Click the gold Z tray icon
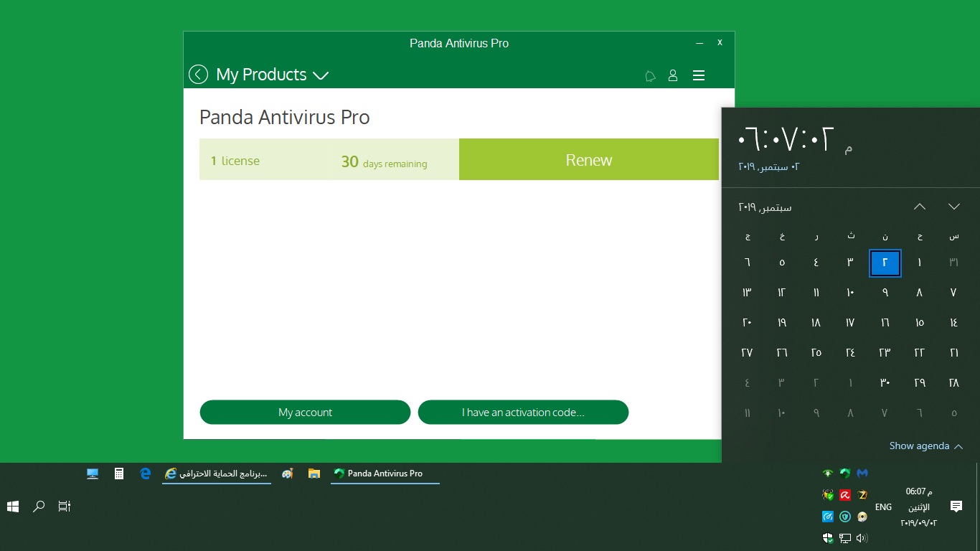Image resolution: width=980 pixels, height=551 pixels. [862, 495]
